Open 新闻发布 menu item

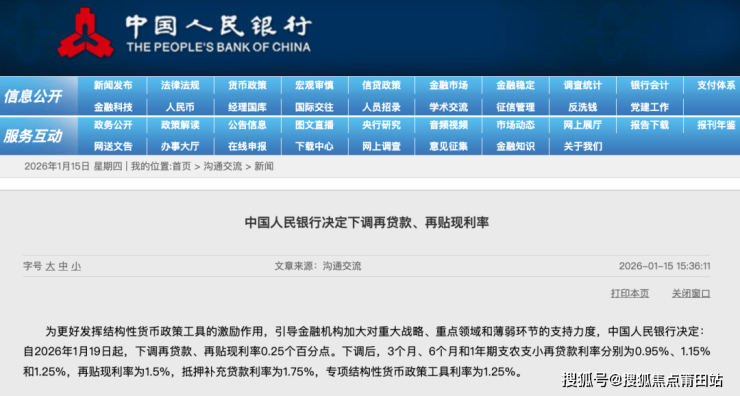click(113, 85)
